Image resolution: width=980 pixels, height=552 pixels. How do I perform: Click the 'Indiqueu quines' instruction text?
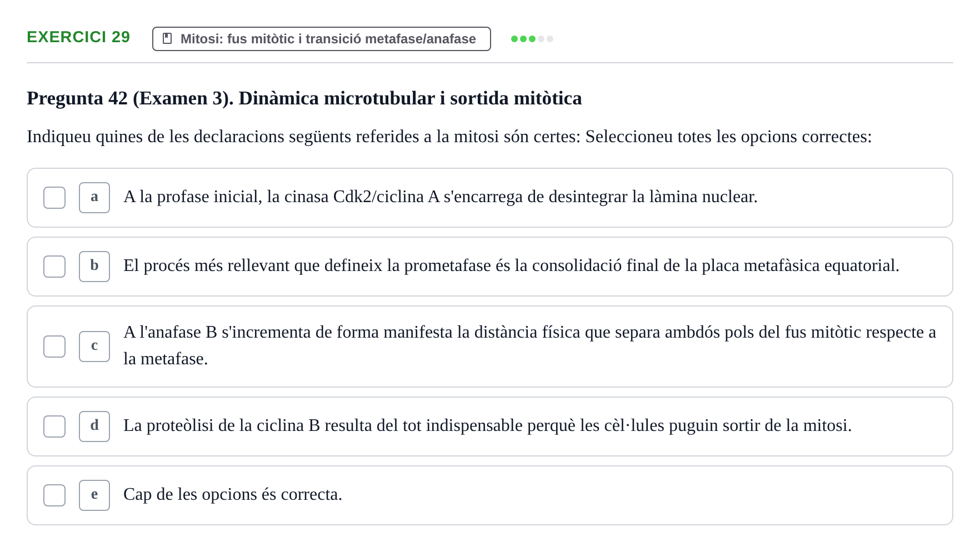449,137
